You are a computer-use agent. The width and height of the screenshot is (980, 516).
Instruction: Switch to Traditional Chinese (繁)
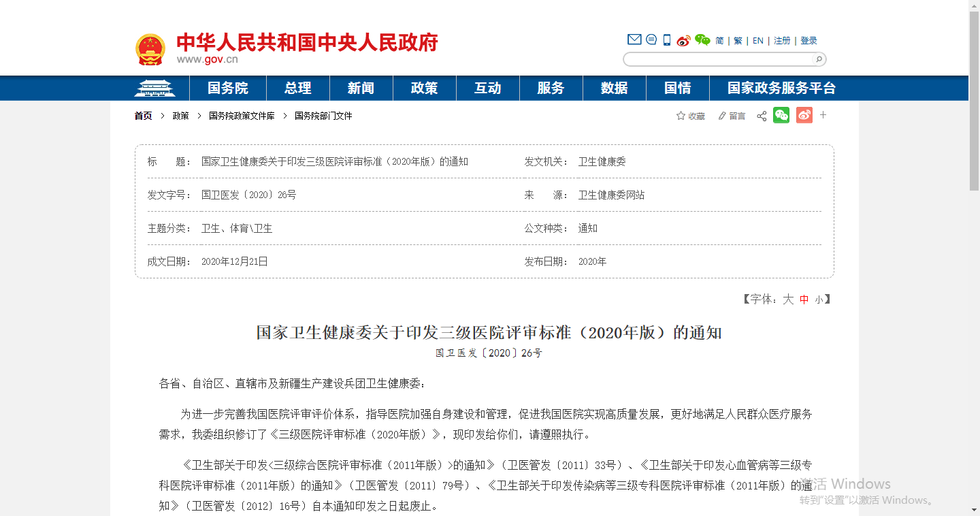[x=738, y=41]
